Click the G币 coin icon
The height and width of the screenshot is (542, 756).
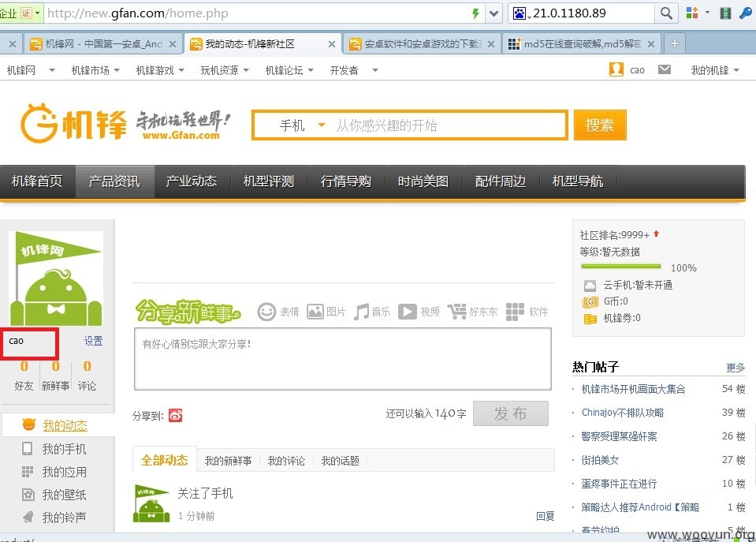pos(590,301)
